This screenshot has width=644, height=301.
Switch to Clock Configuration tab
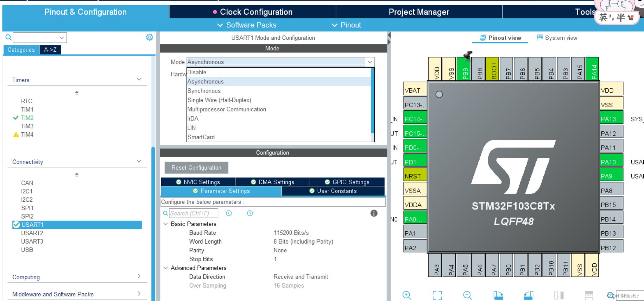(253, 12)
